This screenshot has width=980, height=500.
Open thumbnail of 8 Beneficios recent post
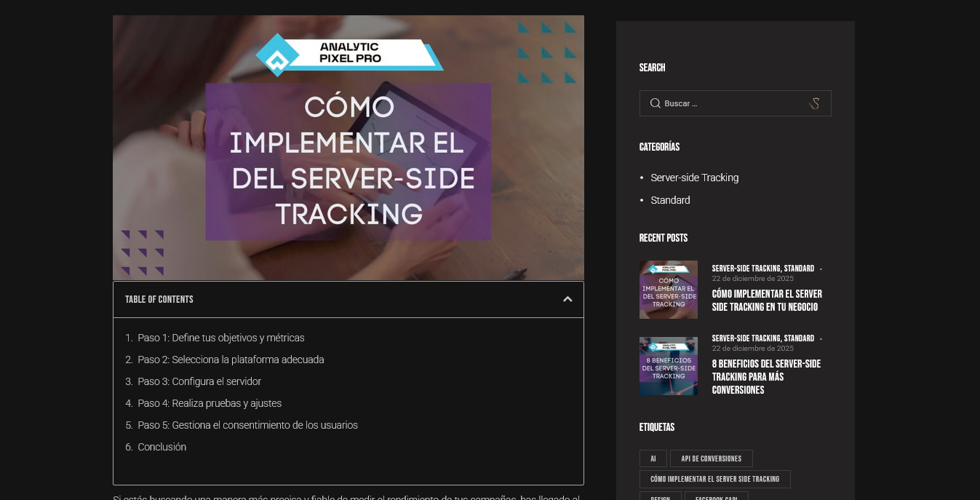point(668,366)
